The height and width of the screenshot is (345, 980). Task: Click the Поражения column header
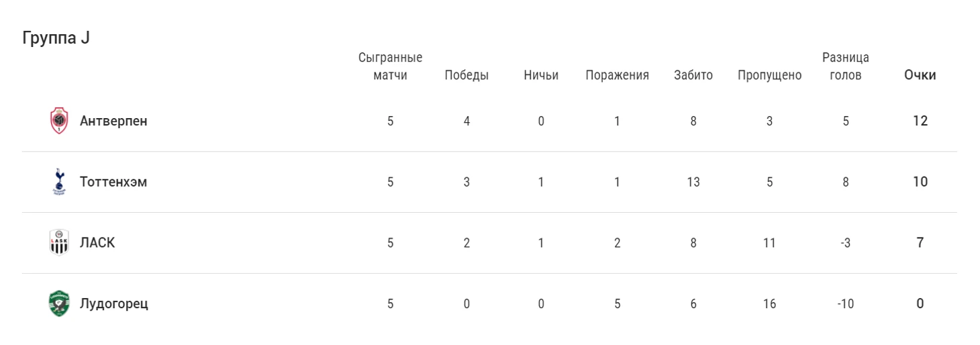617,75
